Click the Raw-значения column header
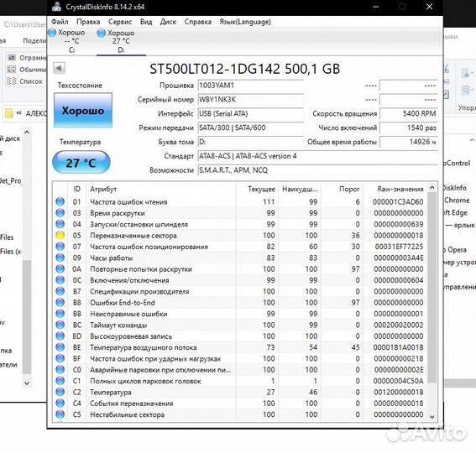 [395, 189]
